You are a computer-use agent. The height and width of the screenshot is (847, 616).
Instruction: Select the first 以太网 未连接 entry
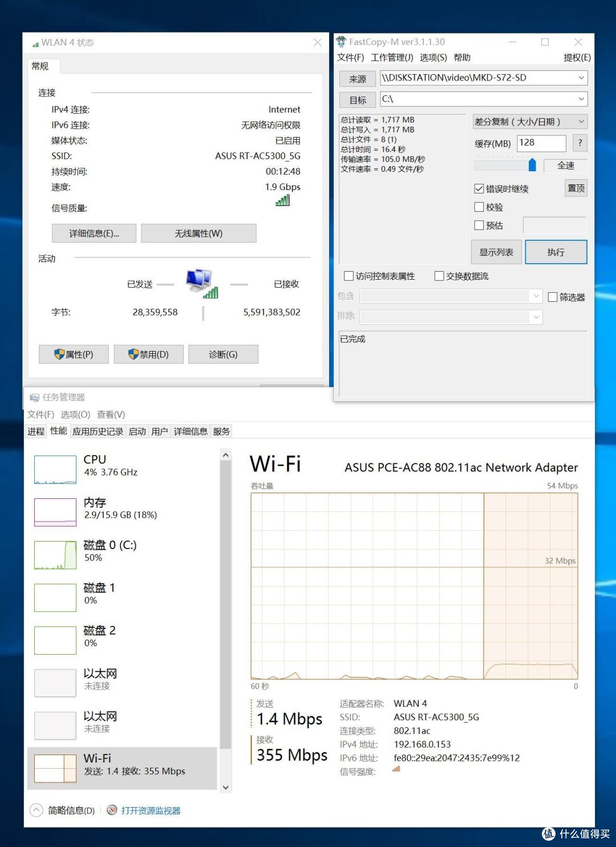(122, 683)
